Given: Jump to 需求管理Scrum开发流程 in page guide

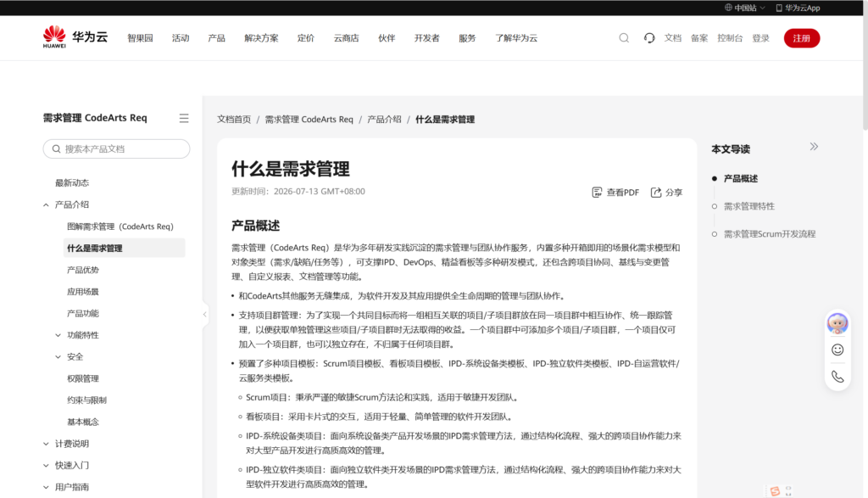Looking at the screenshot, I should [x=770, y=234].
